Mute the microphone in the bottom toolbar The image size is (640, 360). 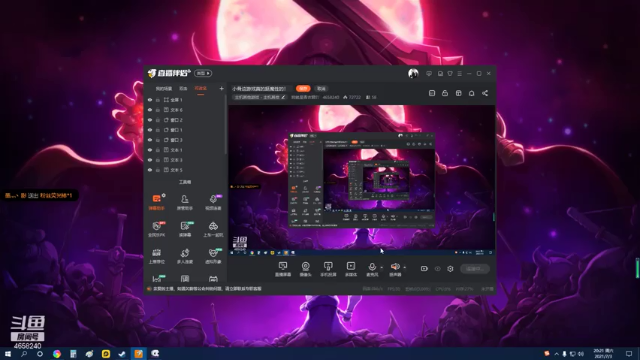click(x=372, y=269)
